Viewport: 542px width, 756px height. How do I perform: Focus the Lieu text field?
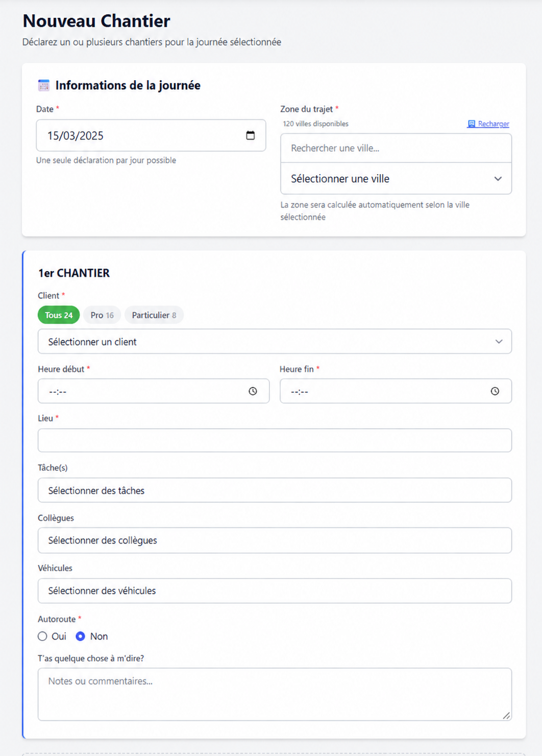275,440
